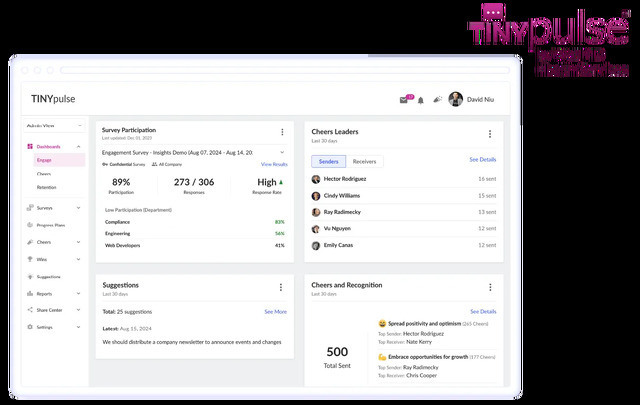The image size is (640, 405).
Task: Select the Engineering department row
Action: pos(195,234)
